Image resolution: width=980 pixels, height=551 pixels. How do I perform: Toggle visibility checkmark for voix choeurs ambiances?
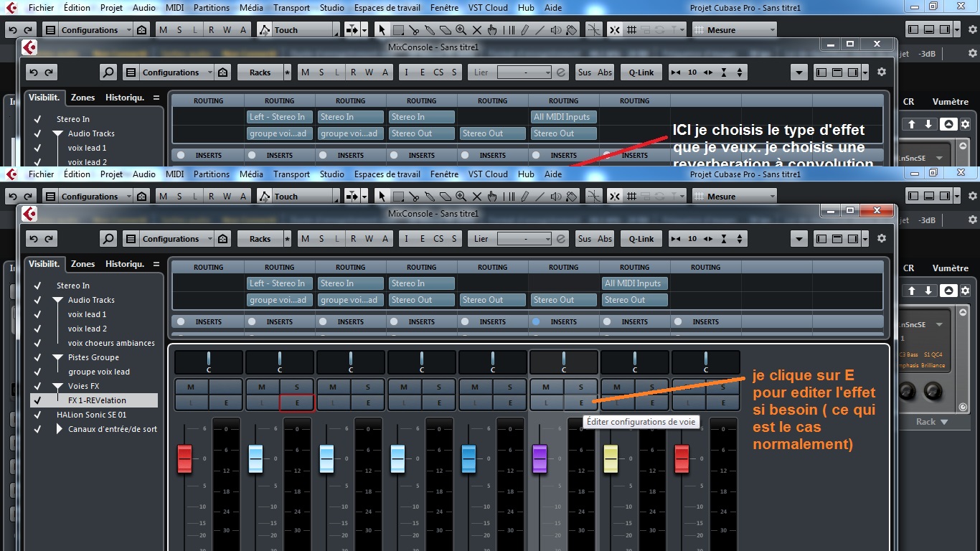pos(37,343)
